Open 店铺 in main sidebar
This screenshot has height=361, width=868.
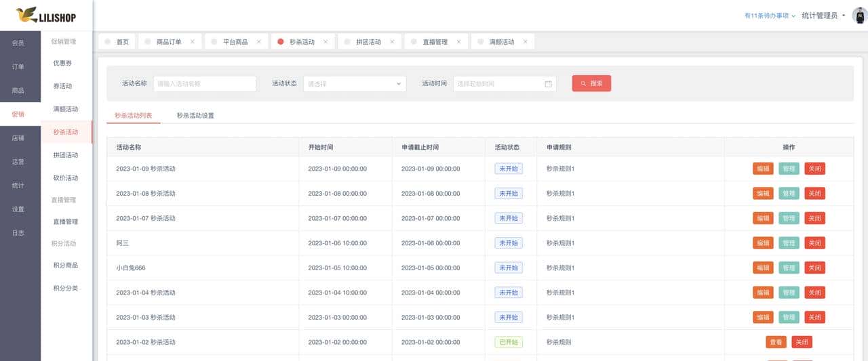[x=20, y=137]
